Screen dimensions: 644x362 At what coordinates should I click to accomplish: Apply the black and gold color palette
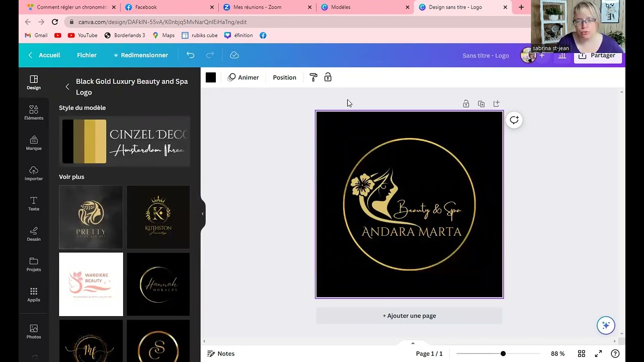tap(84, 141)
